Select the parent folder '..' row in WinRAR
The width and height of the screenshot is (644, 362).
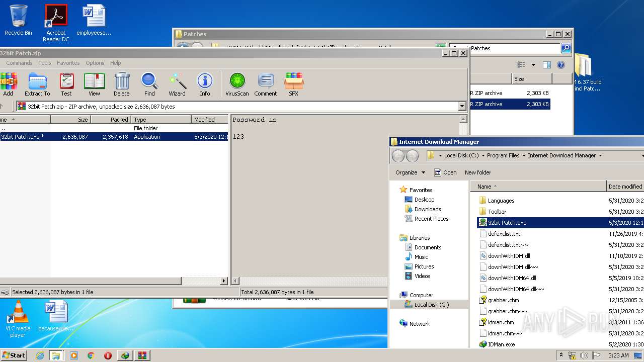click(114, 128)
